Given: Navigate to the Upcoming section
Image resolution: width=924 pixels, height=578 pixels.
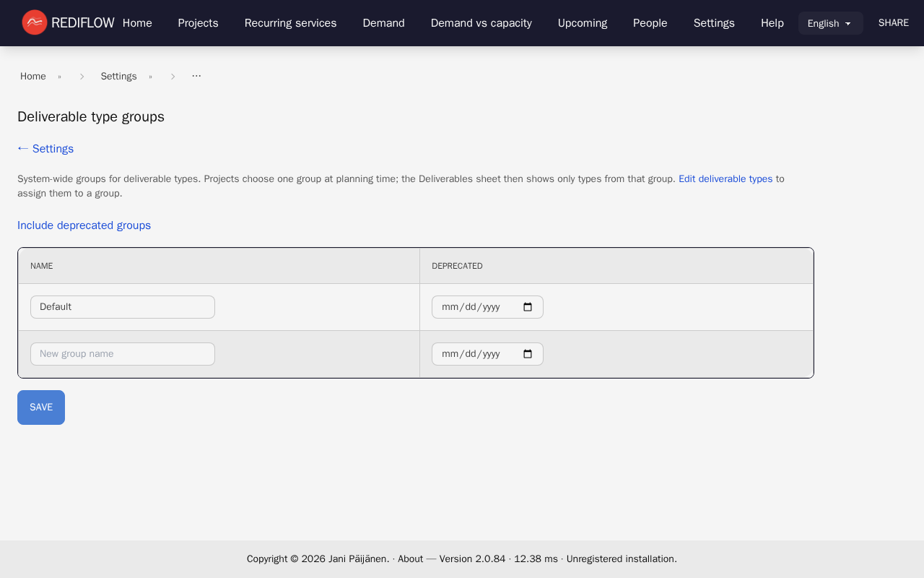Looking at the screenshot, I should [582, 22].
